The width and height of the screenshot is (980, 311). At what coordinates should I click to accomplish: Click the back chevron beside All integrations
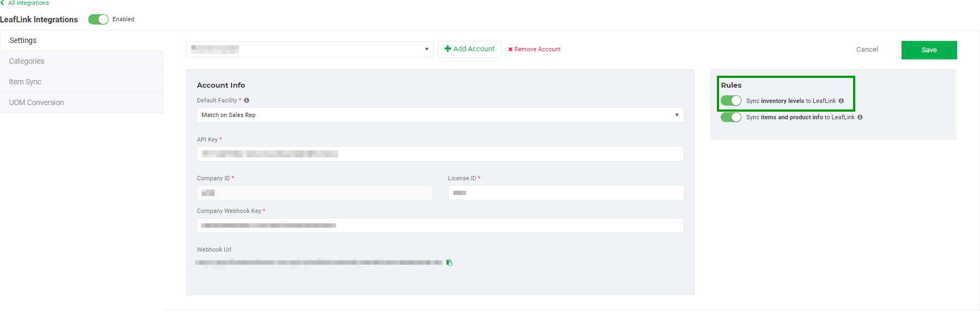2,3
